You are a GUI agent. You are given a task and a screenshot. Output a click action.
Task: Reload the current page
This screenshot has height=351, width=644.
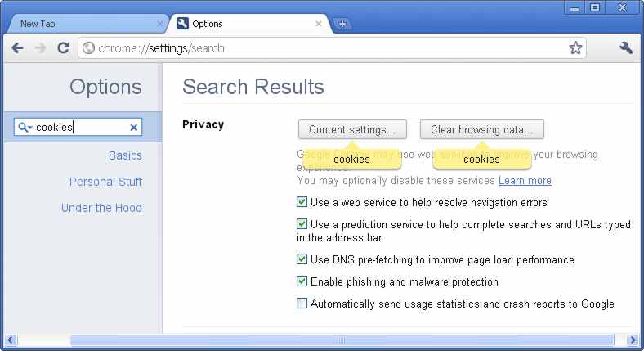pos(63,48)
